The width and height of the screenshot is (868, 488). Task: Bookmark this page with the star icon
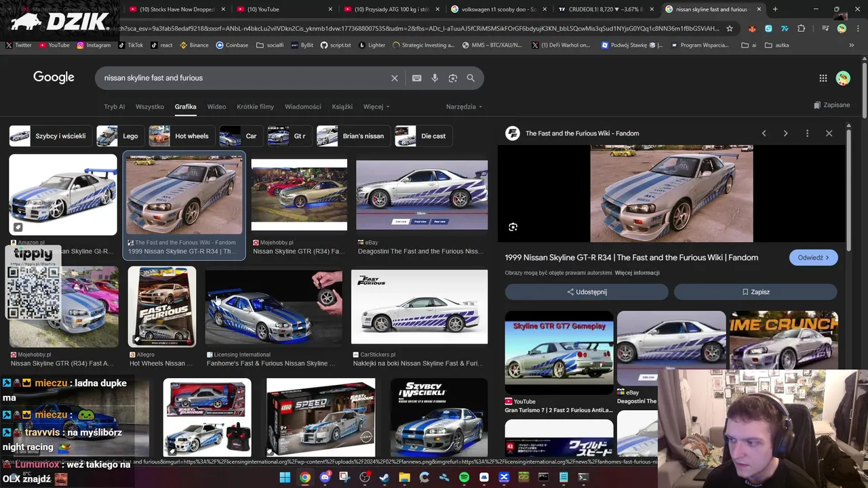[x=729, y=28]
